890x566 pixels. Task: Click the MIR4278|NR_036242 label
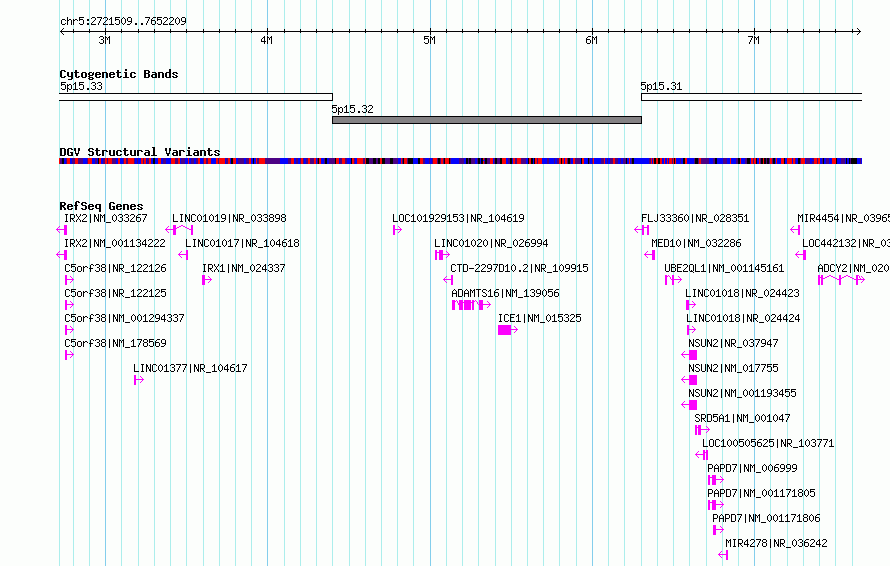click(776, 543)
